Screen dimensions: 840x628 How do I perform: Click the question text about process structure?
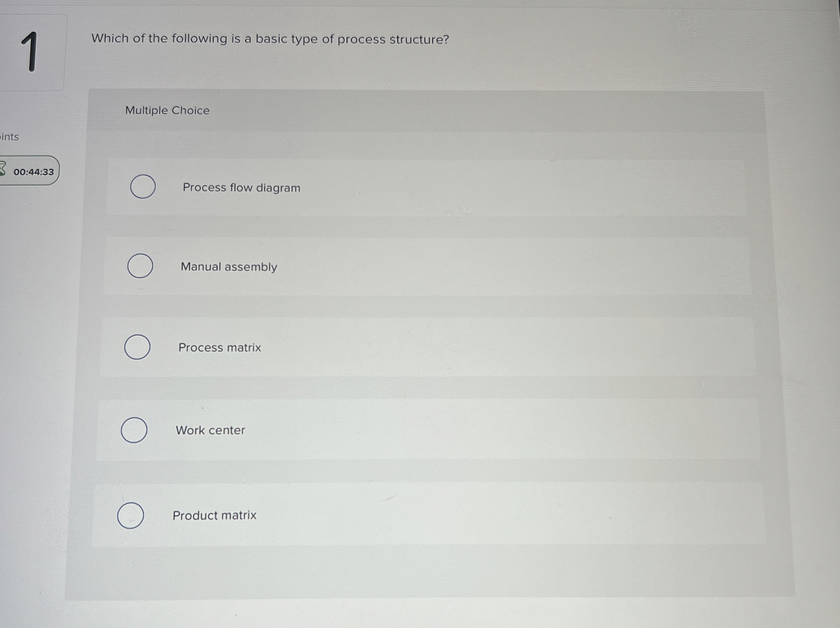(270, 39)
